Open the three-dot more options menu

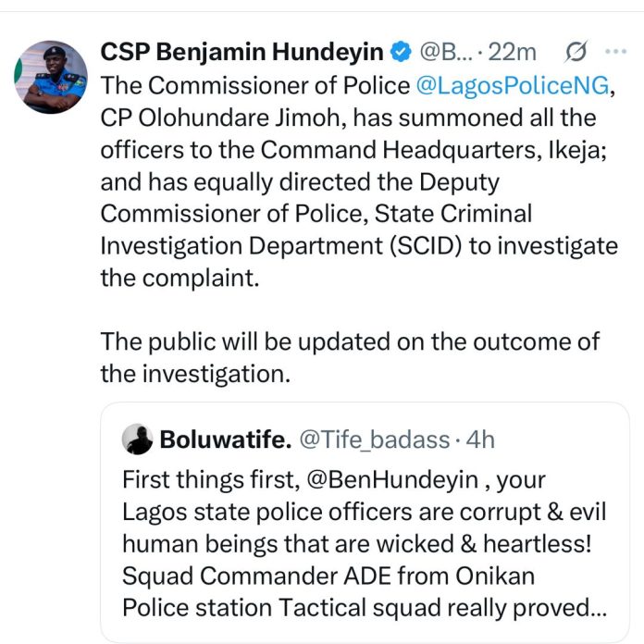click(x=615, y=51)
